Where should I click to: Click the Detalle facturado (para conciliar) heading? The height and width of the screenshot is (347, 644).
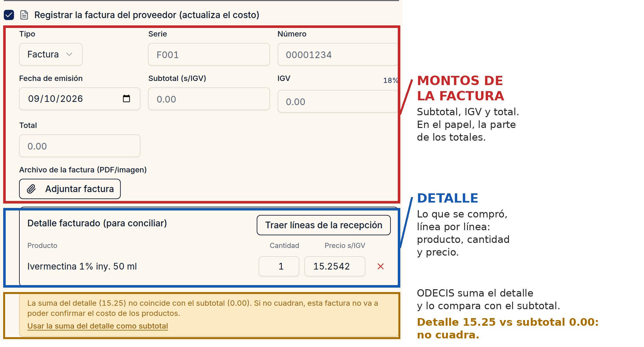(x=97, y=223)
